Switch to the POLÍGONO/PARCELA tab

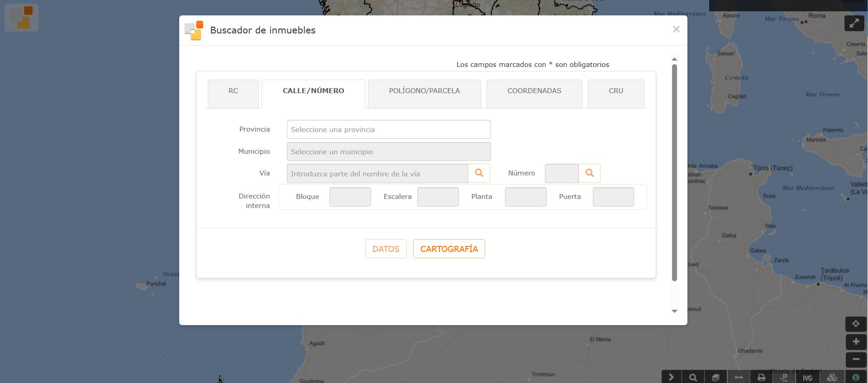tap(424, 94)
